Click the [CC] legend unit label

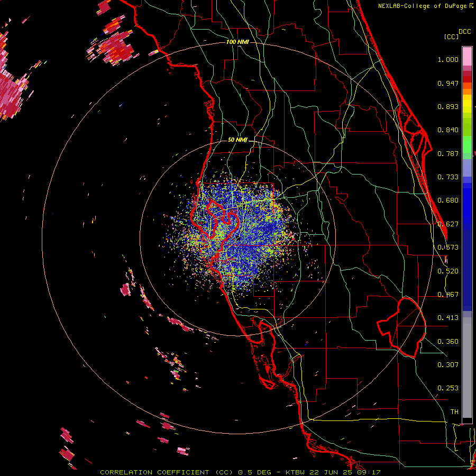coord(451,36)
